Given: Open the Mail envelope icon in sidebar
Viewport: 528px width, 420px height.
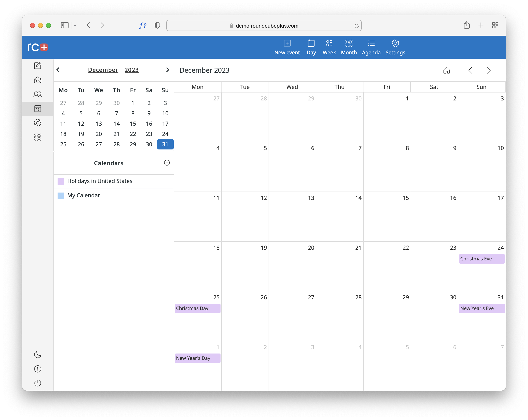Looking at the screenshot, I should (38, 80).
